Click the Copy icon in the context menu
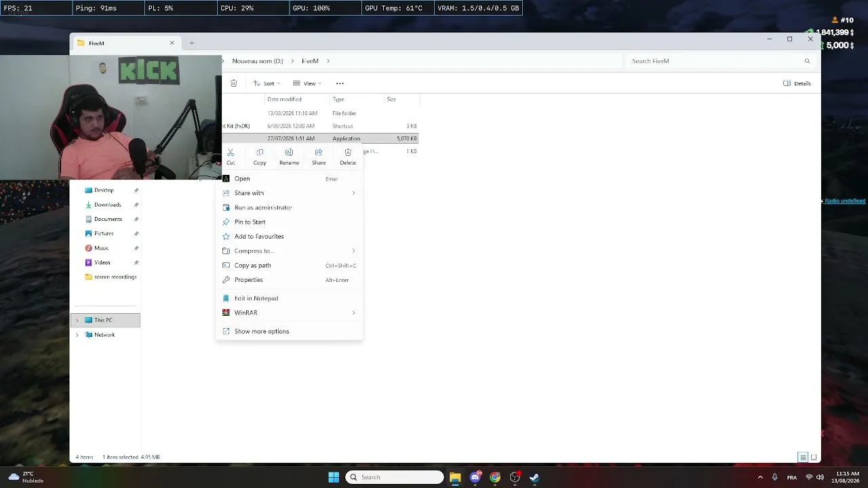This screenshot has width=868, height=488. [x=260, y=152]
